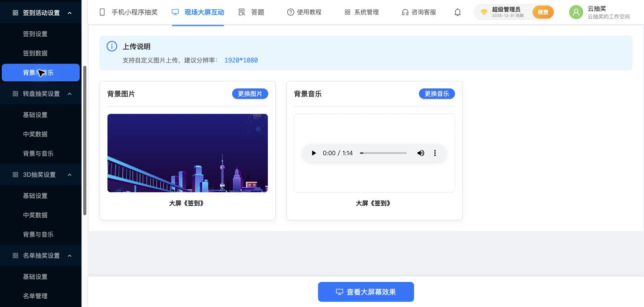
Task: Click the notification bell icon
Action: [458, 12]
